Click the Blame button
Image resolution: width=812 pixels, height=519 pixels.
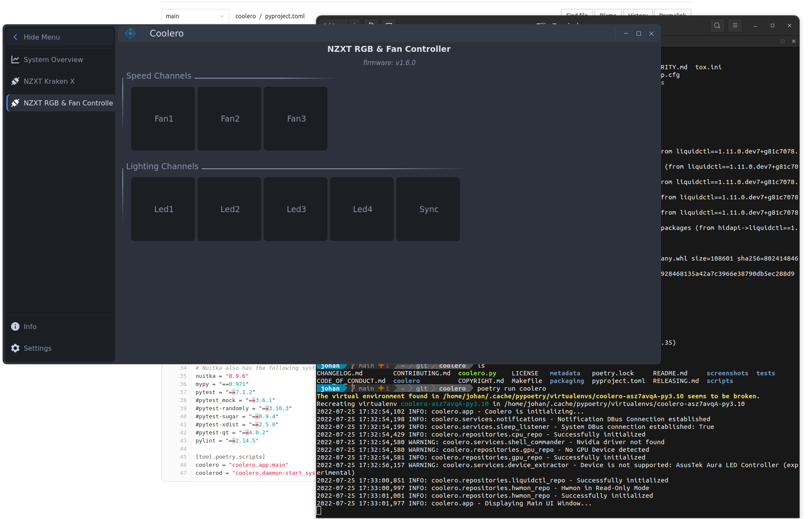coord(607,14)
